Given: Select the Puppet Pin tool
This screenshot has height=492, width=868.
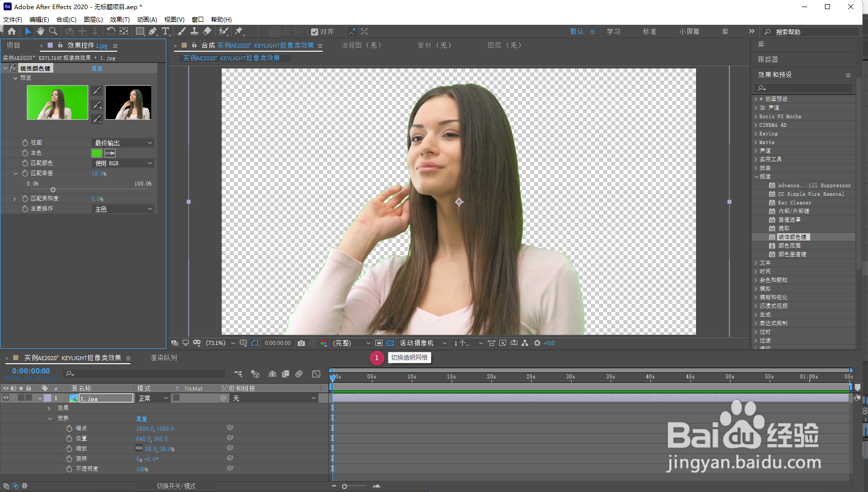Looking at the screenshot, I should [239, 31].
